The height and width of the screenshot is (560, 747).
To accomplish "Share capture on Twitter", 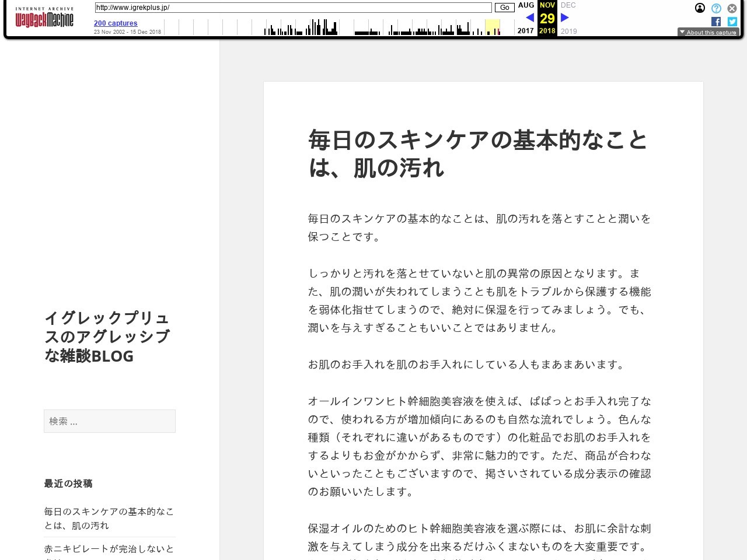I will [x=732, y=22].
